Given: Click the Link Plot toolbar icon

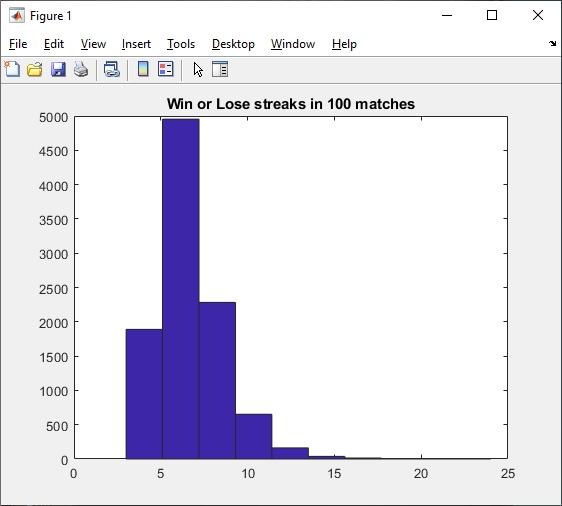Looking at the screenshot, I should click(x=111, y=69).
